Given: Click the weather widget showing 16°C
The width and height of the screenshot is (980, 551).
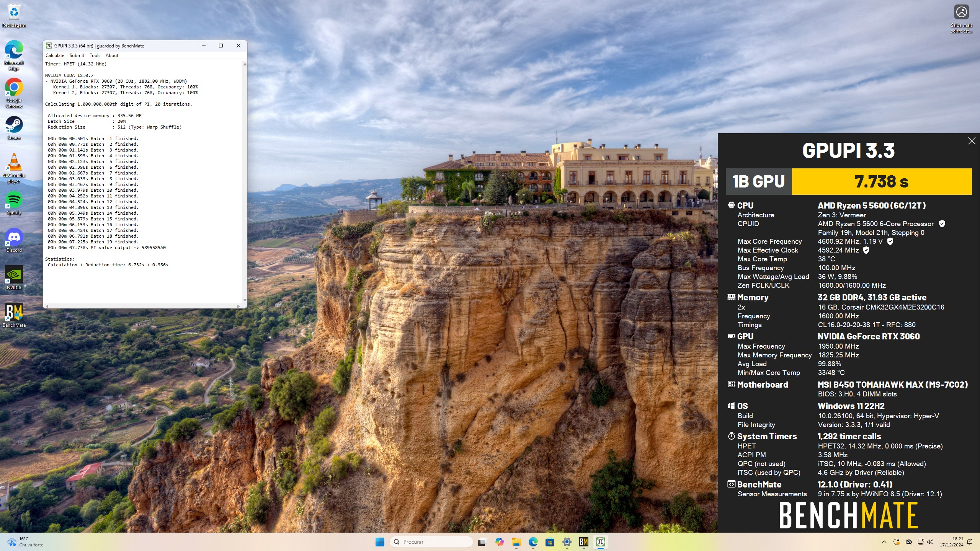Looking at the screenshot, I should 26,542.
